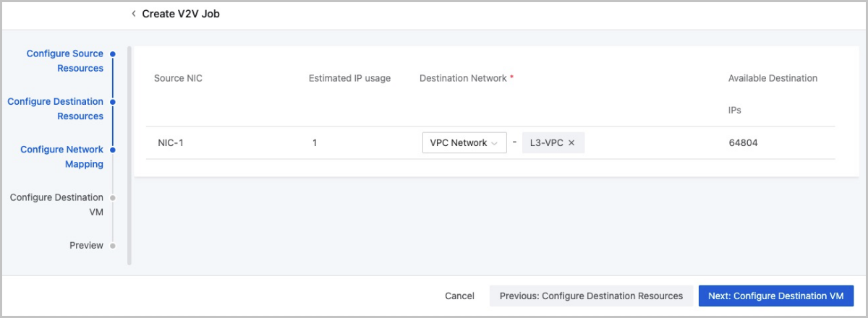Viewport: 868px width, 318px height.
Task: Click the Configure Destination Resources step dot
Action: [x=113, y=102]
